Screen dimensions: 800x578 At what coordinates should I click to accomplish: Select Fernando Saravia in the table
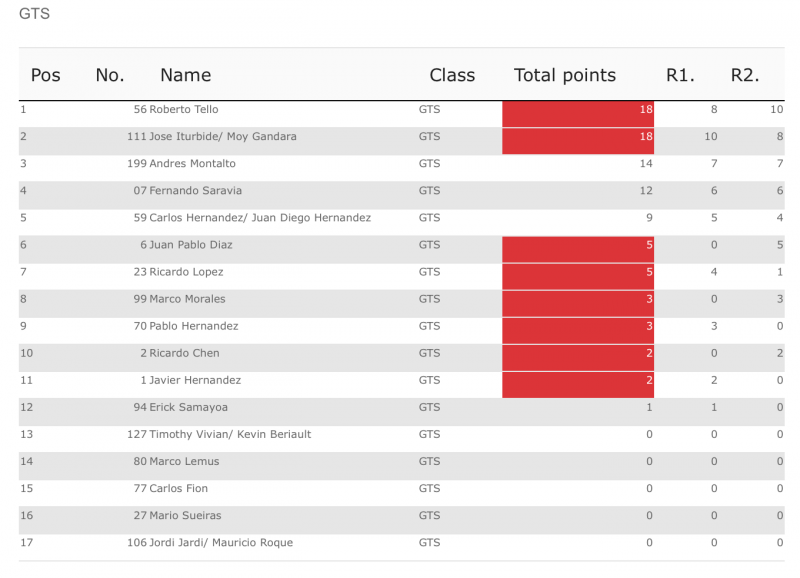click(196, 190)
